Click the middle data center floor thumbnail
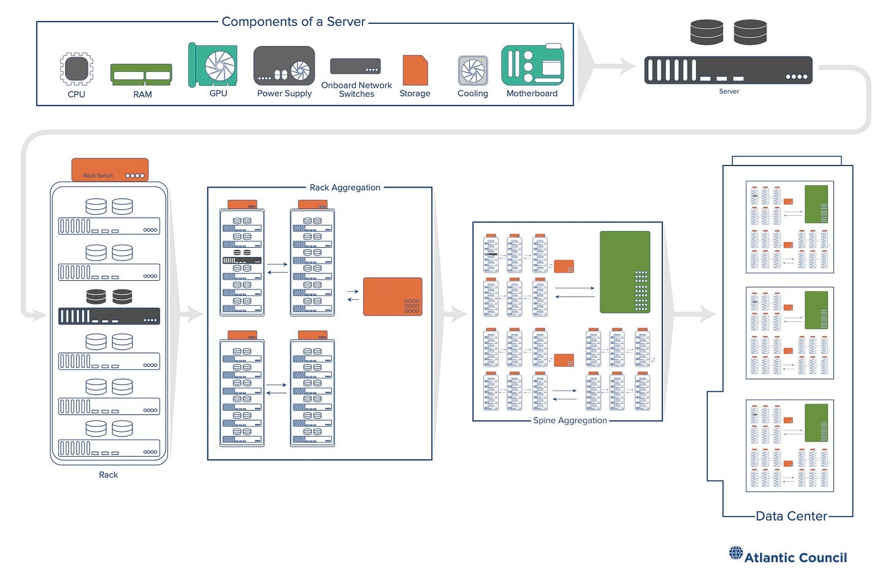Screen dimensions: 893x588 click(789, 333)
